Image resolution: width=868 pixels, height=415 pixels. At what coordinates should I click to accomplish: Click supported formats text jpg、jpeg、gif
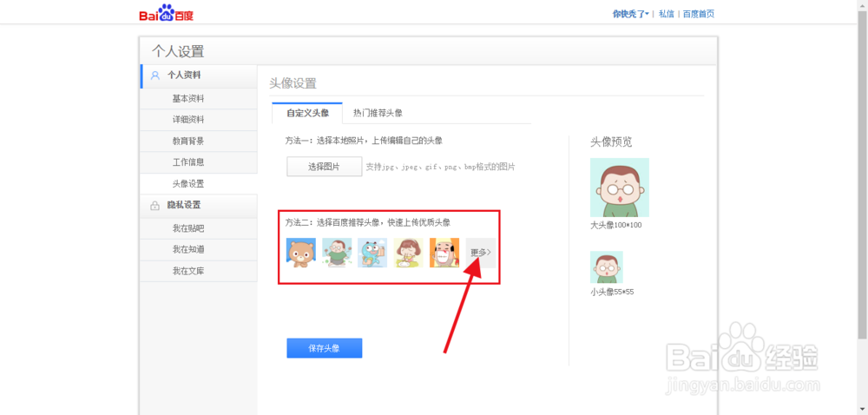pyautogui.click(x=441, y=167)
